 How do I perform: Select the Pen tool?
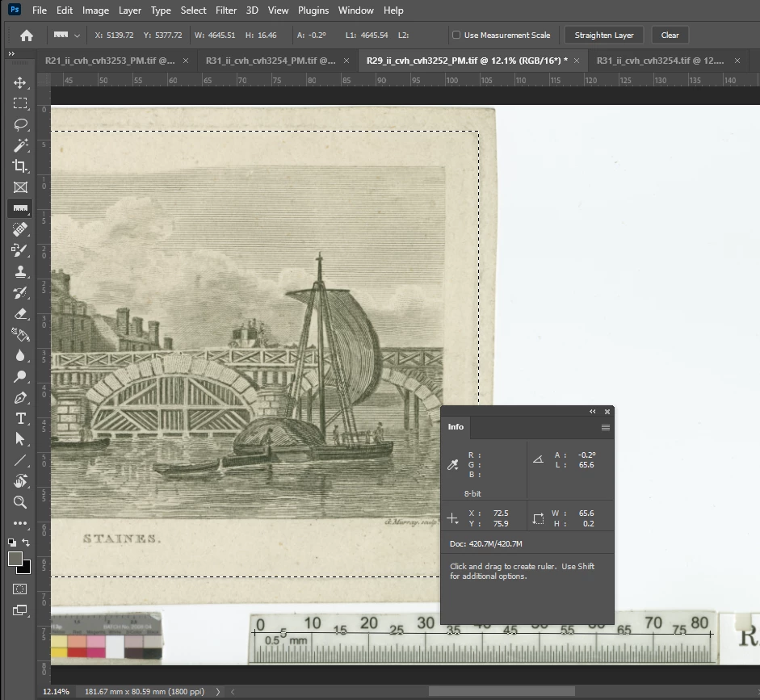[20, 398]
